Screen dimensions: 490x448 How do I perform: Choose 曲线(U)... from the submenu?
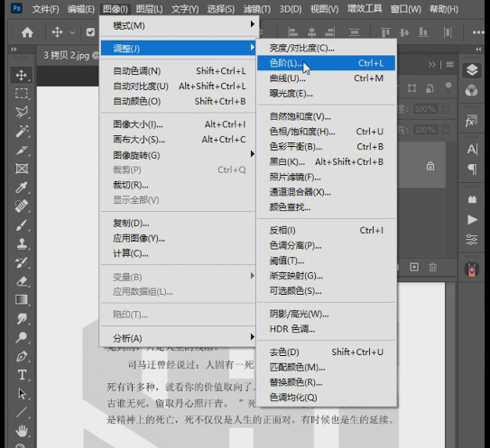(x=327, y=78)
